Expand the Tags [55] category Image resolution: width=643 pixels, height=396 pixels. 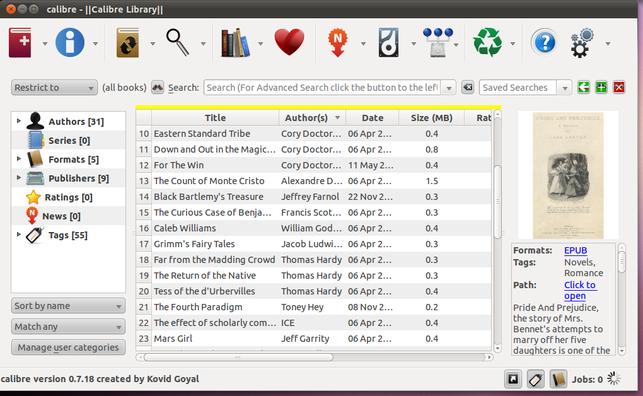18,234
